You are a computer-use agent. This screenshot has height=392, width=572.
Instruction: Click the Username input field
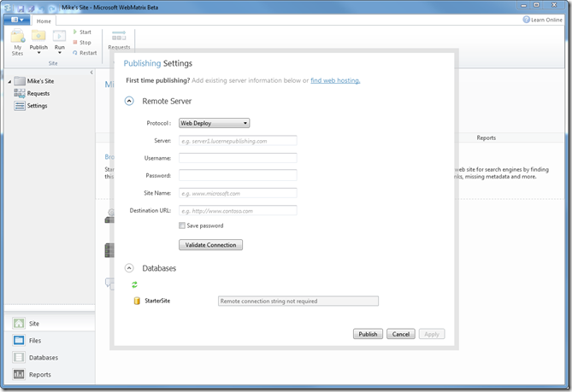click(238, 158)
